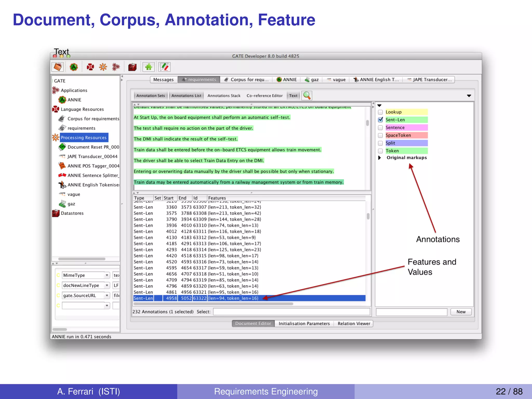
Task: Open the Co-reference Editor view
Action: [x=264, y=96]
